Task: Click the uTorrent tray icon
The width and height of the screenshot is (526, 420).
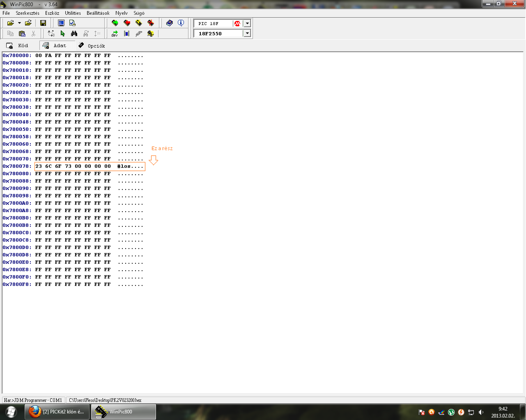Action: 451,412
